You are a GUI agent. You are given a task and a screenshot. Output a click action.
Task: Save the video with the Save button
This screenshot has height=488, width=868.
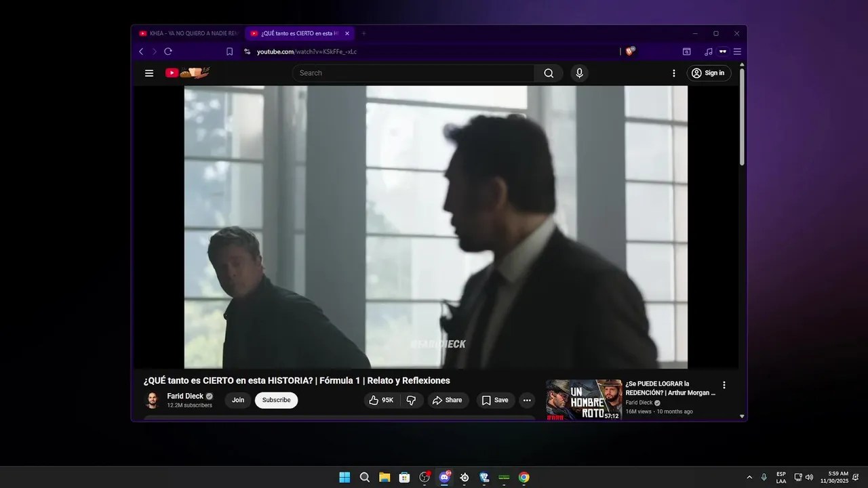495,401
